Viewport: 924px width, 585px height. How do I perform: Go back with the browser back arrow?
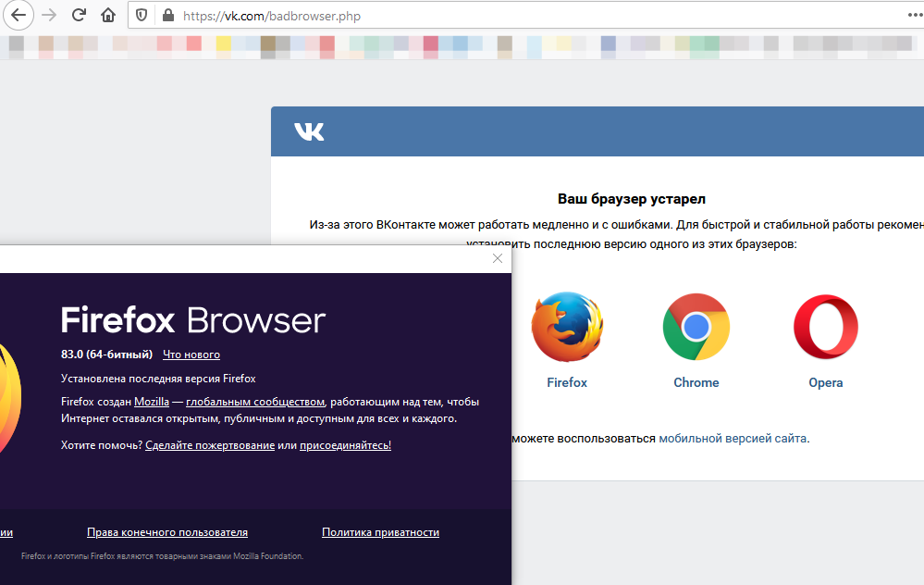click(x=18, y=15)
